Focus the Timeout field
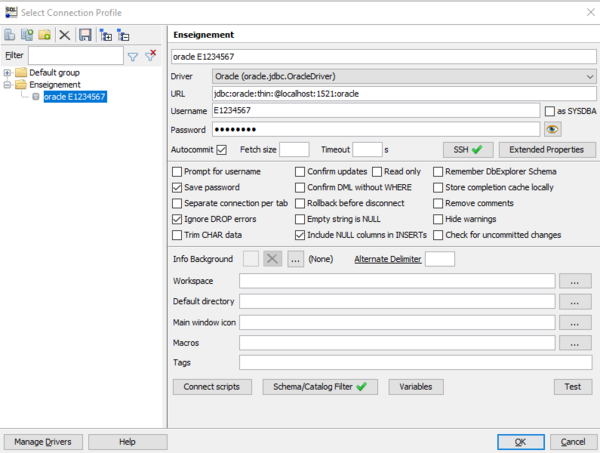This screenshot has width=600, height=453. pyautogui.click(x=367, y=150)
